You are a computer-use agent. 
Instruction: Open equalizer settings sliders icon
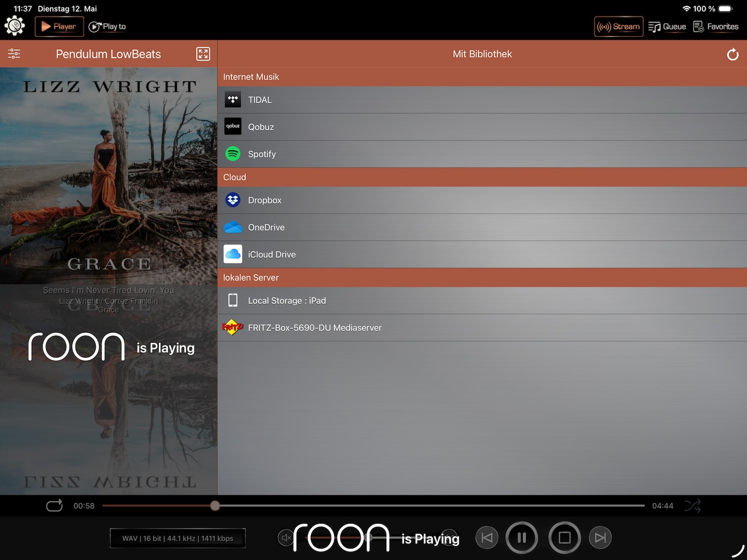(x=14, y=53)
